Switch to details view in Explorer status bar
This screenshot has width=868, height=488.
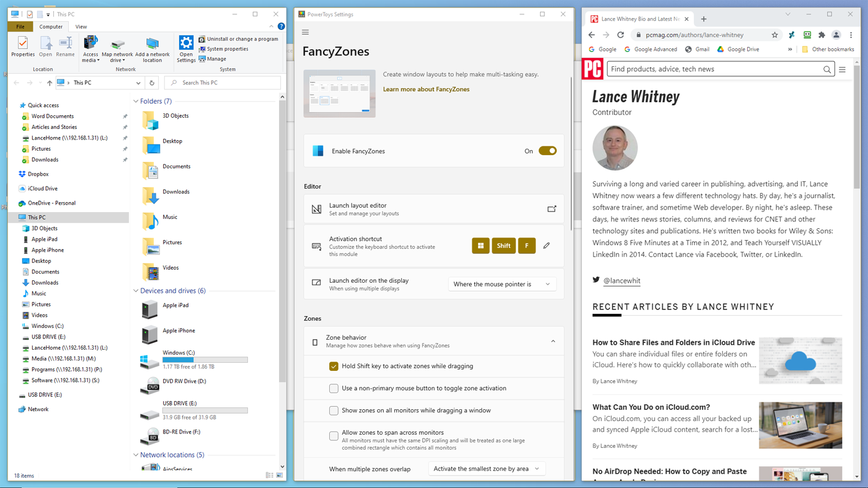269,476
